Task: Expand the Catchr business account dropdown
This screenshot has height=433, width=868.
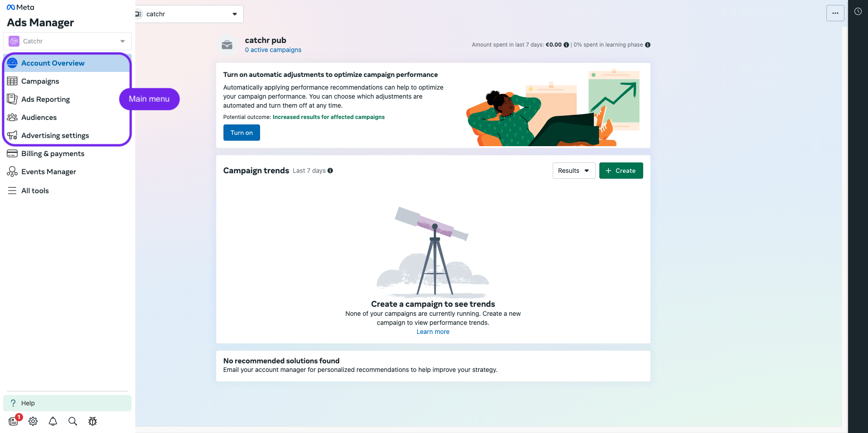Action: click(x=67, y=41)
